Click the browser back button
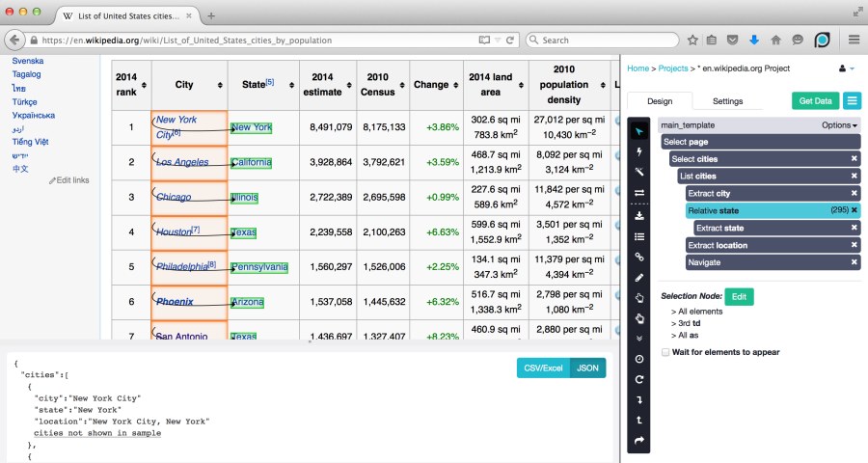868x463 pixels. [14, 40]
